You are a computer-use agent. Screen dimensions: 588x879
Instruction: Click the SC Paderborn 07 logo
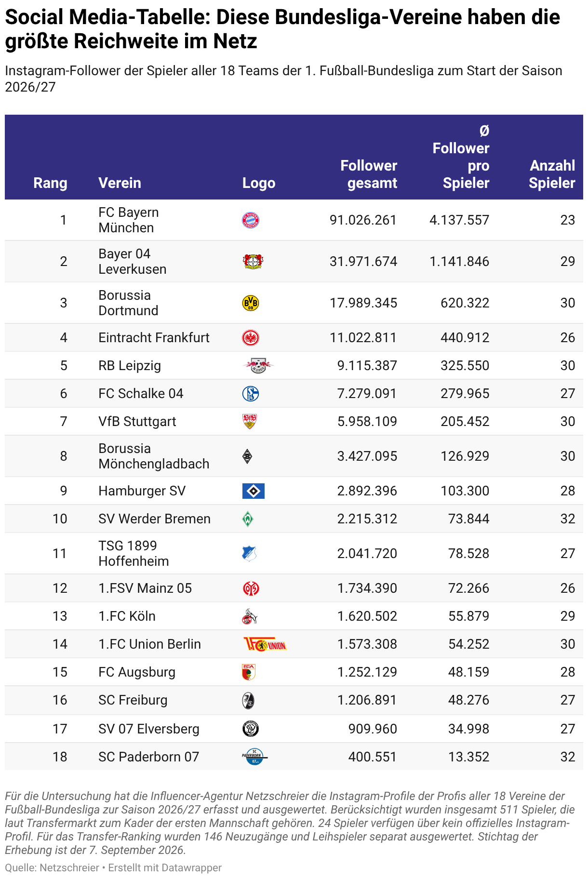(254, 757)
